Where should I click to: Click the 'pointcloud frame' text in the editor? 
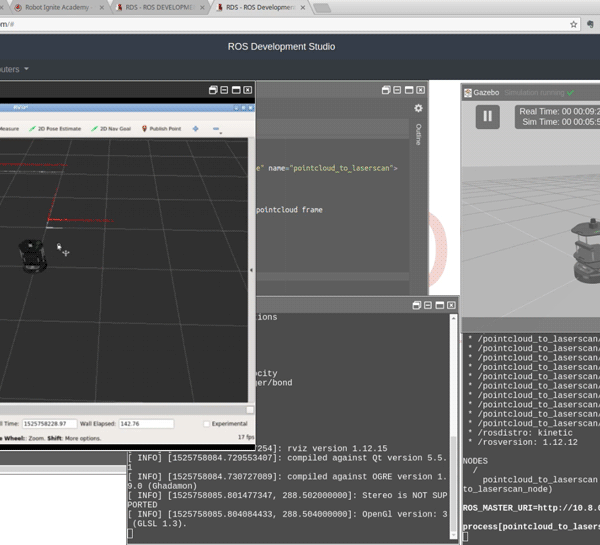[x=289, y=210]
